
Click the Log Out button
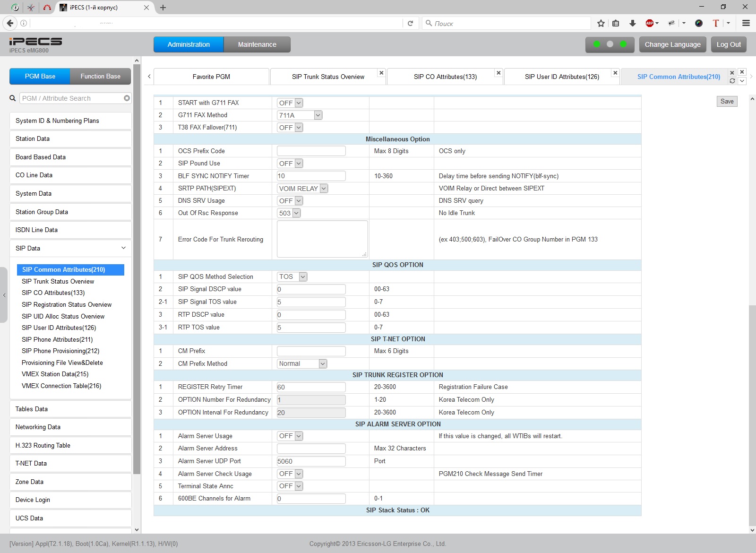pyautogui.click(x=728, y=44)
